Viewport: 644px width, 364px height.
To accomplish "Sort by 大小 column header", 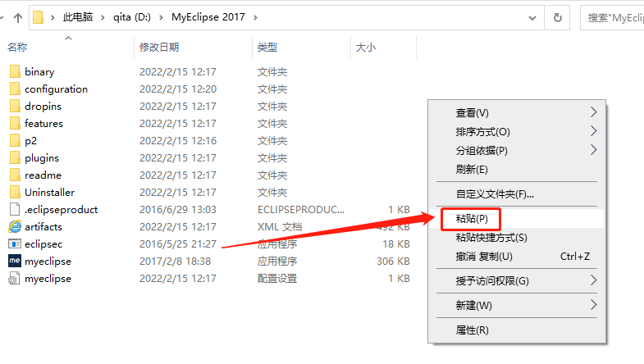I will point(366,48).
